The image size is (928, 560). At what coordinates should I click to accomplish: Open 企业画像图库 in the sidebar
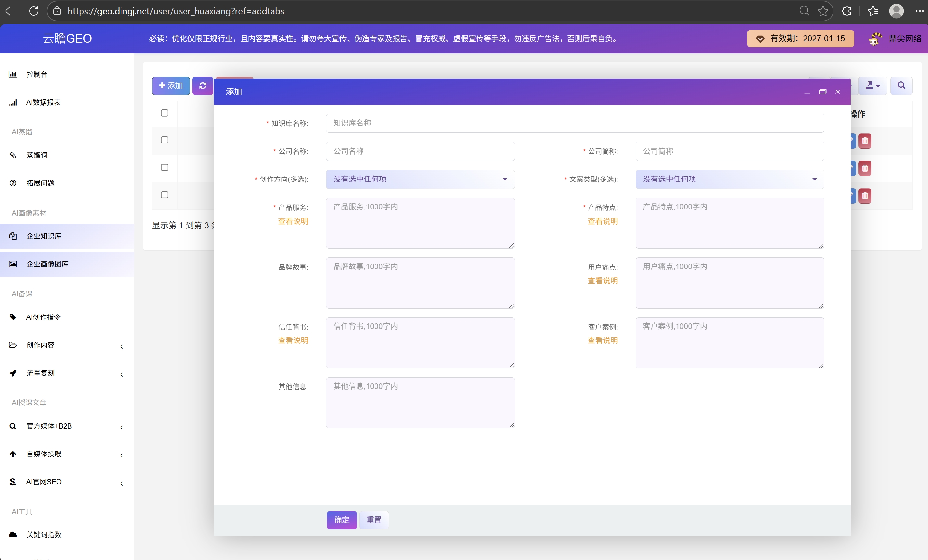click(x=67, y=264)
